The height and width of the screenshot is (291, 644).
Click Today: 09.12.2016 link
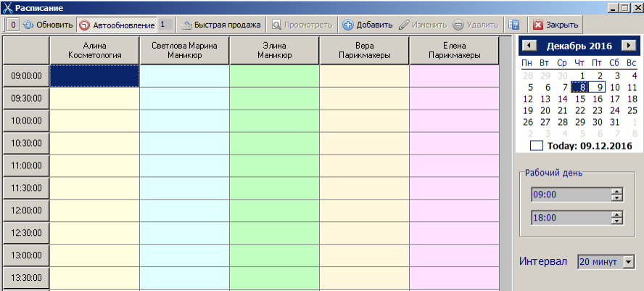click(x=589, y=146)
